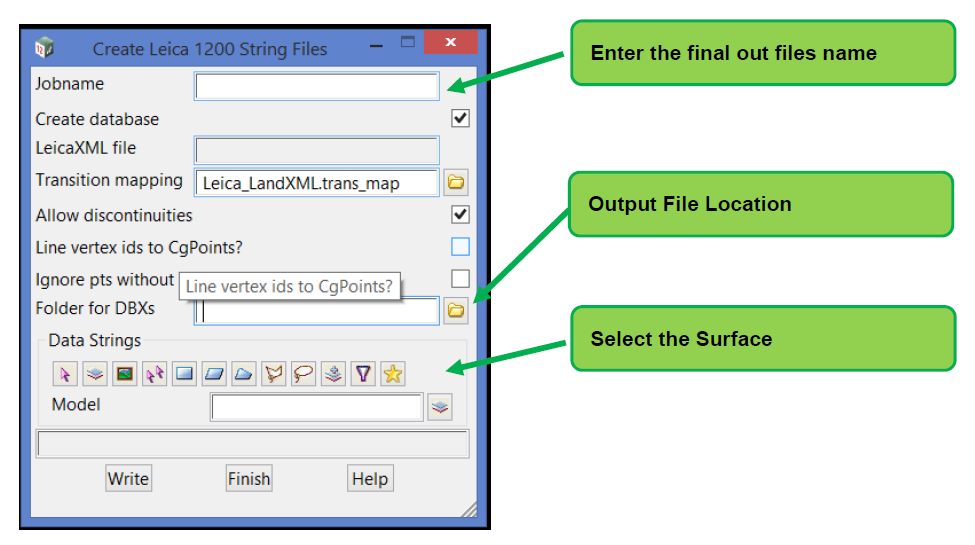Screen dimensions: 975x545
Task: Select the double pointer multi-pick icon
Action: click(155, 374)
